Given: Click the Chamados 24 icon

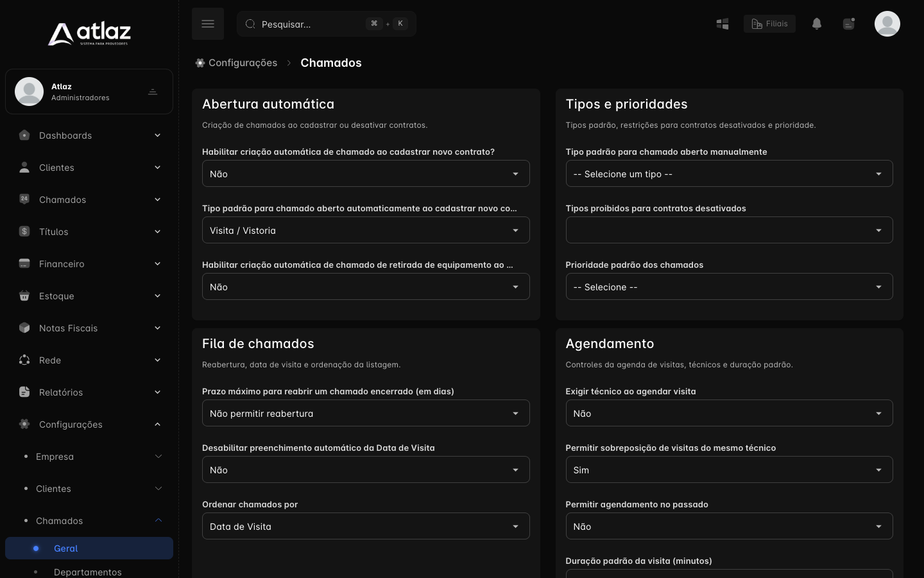Looking at the screenshot, I should pos(24,199).
